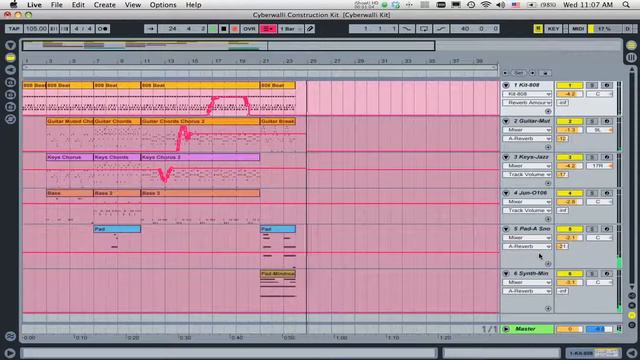The height and width of the screenshot is (360, 640).
Task: Open File Browser 3 icon
Action: click(11, 107)
